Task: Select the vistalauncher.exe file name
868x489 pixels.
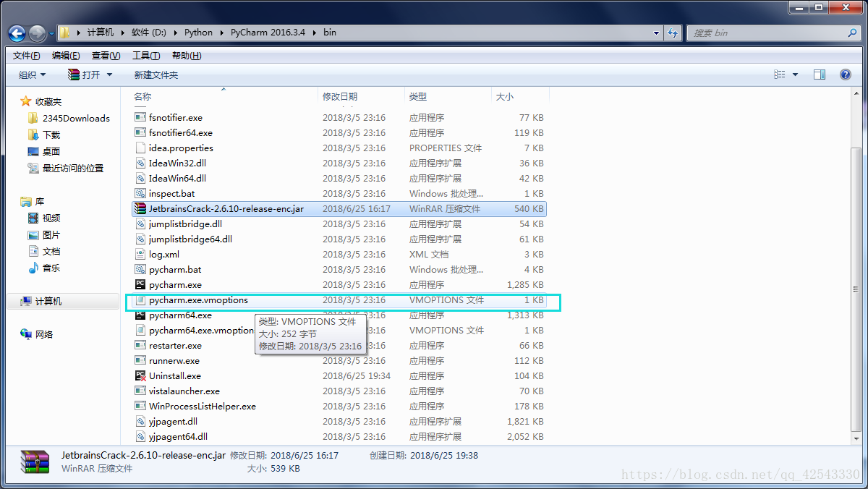Action: (x=184, y=391)
